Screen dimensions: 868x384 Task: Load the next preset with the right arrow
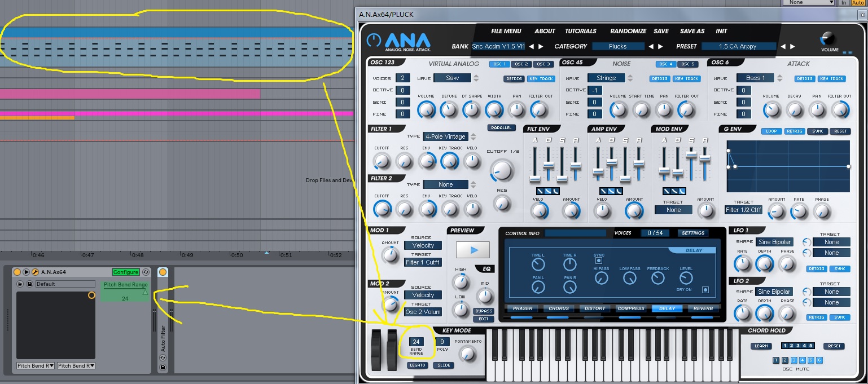tap(792, 46)
